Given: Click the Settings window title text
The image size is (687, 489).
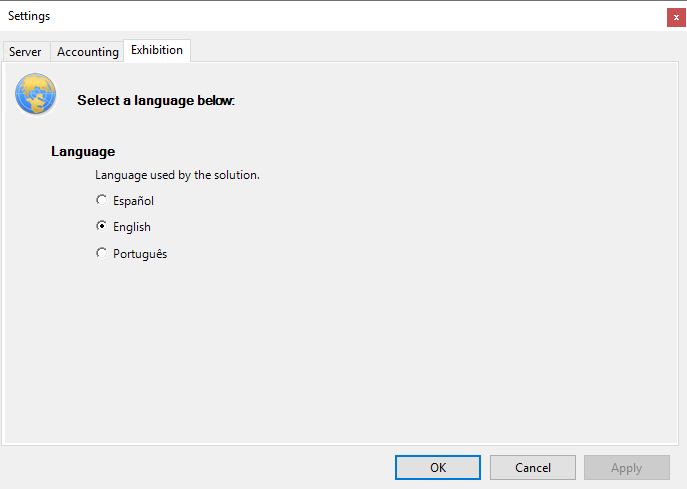Looking at the screenshot, I should coord(29,16).
